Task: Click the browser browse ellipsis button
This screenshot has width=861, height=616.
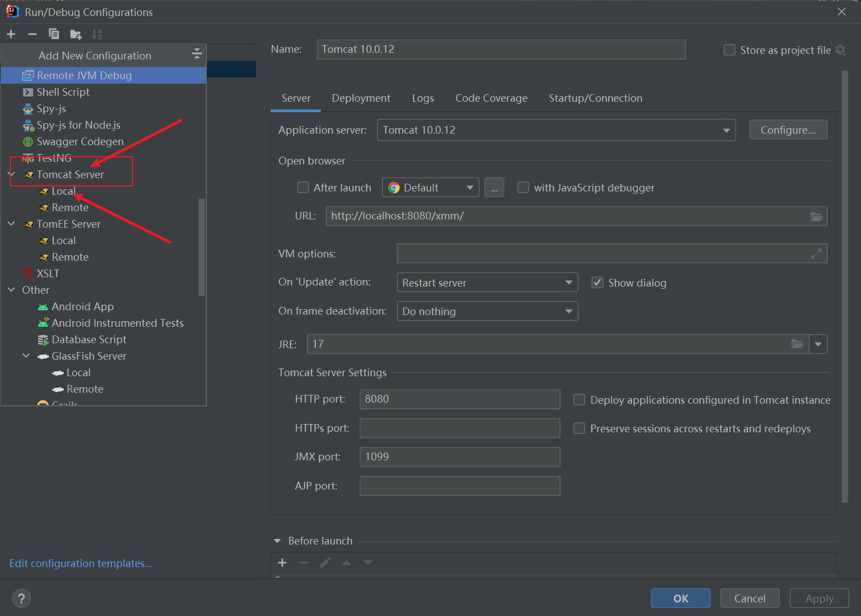Action: (495, 188)
